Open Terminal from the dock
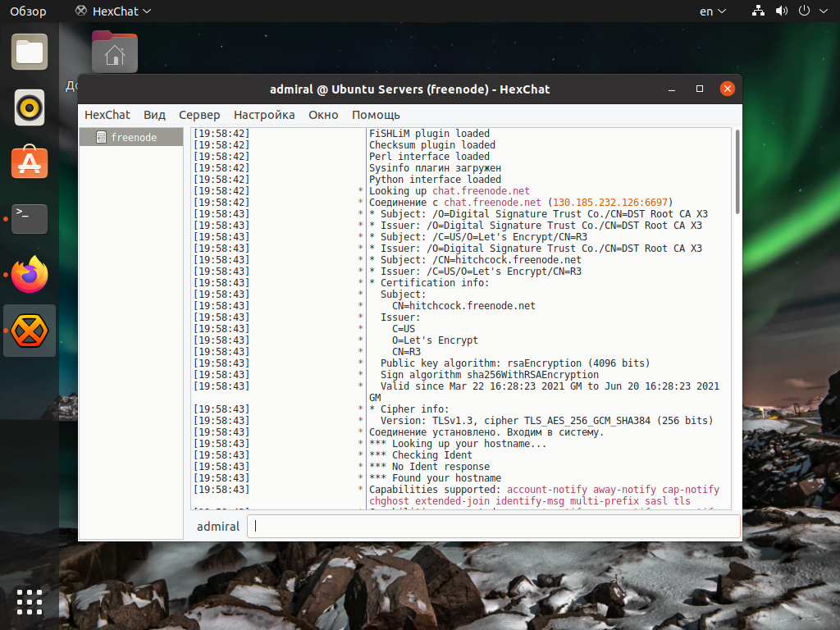840x630 pixels. pyautogui.click(x=30, y=218)
